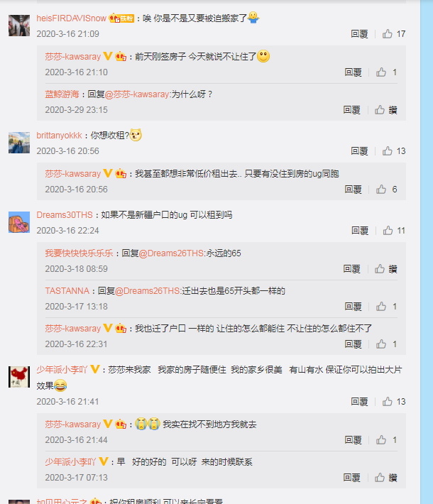Screen dimensions: 433x504
Task: Open 少年派小李吖's China map avatar
Action: 19,377
